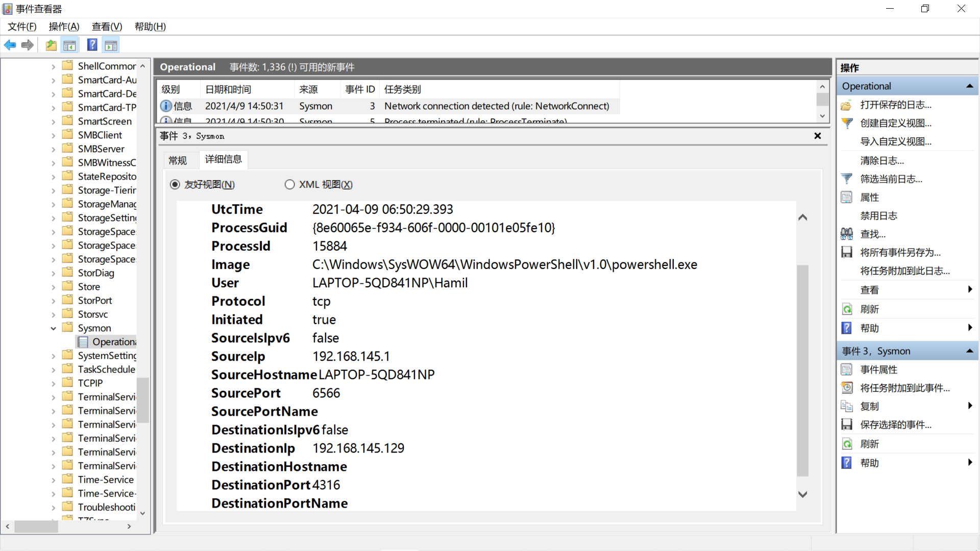Screen dimensions: 980x551
Task: Click the event properties icon
Action: click(x=847, y=370)
